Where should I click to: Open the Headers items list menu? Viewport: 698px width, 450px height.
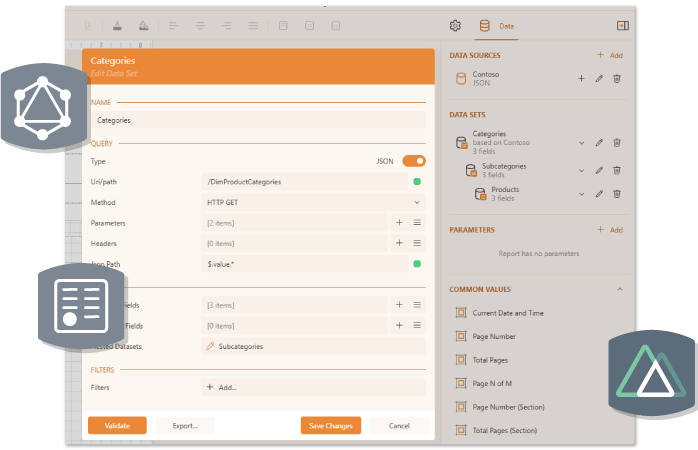point(417,243)
